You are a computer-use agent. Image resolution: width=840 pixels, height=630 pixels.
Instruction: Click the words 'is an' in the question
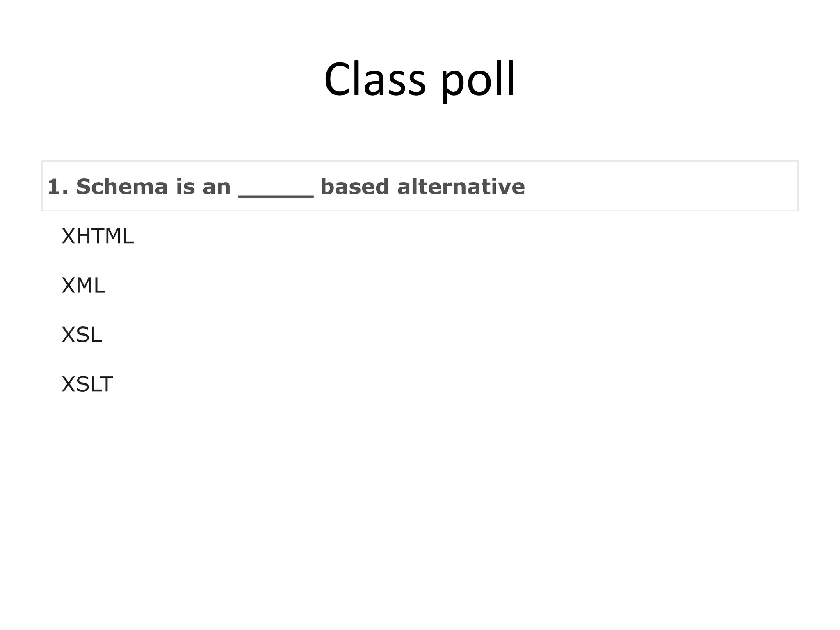pos(203,187)
